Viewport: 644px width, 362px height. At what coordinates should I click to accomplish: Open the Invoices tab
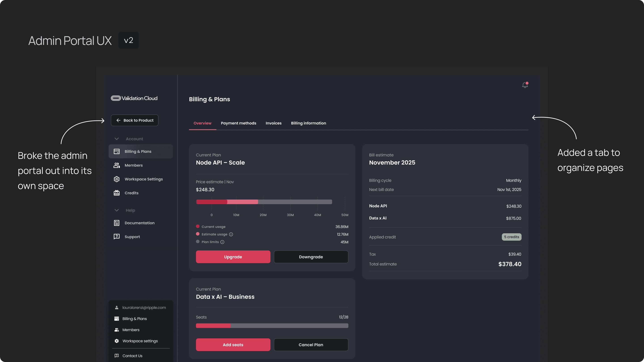[x=273, y=123]
